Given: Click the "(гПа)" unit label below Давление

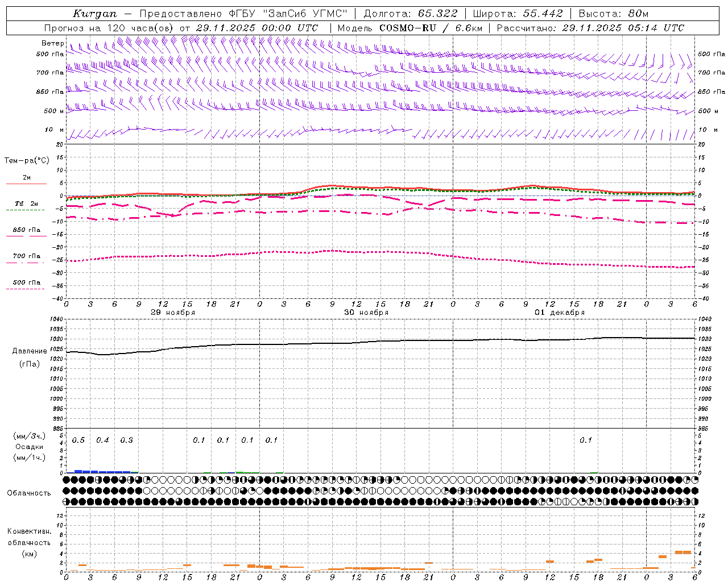Looking at the screenshot, I should click(x=30, y=364).
